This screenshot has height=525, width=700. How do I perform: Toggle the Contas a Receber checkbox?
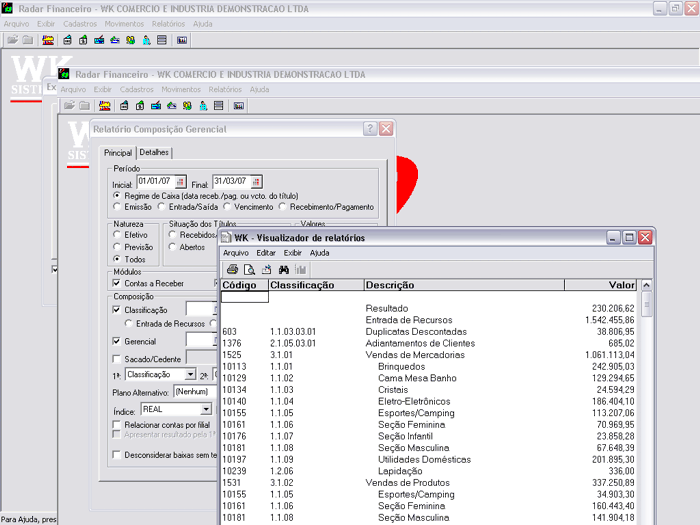tap(117, 283)
